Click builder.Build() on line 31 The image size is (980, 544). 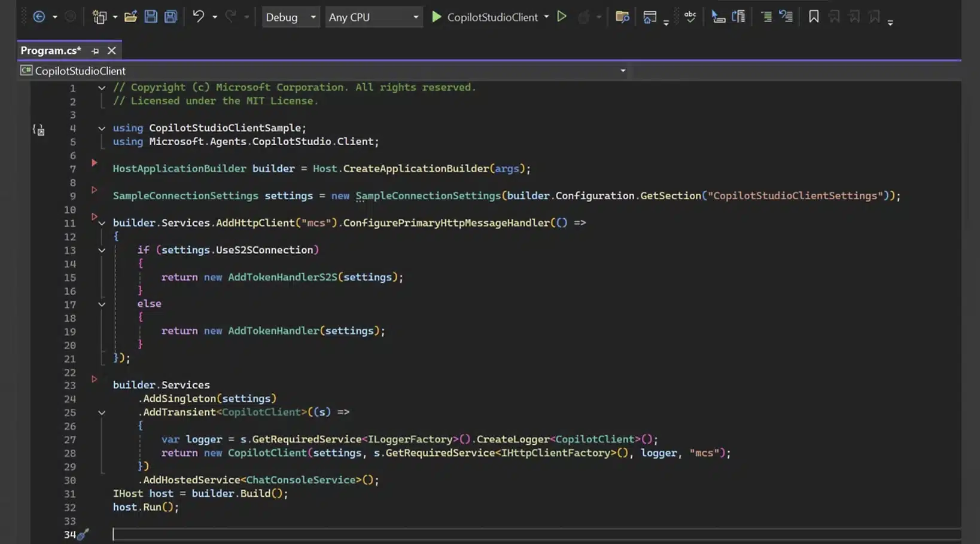tap(240, 493)
